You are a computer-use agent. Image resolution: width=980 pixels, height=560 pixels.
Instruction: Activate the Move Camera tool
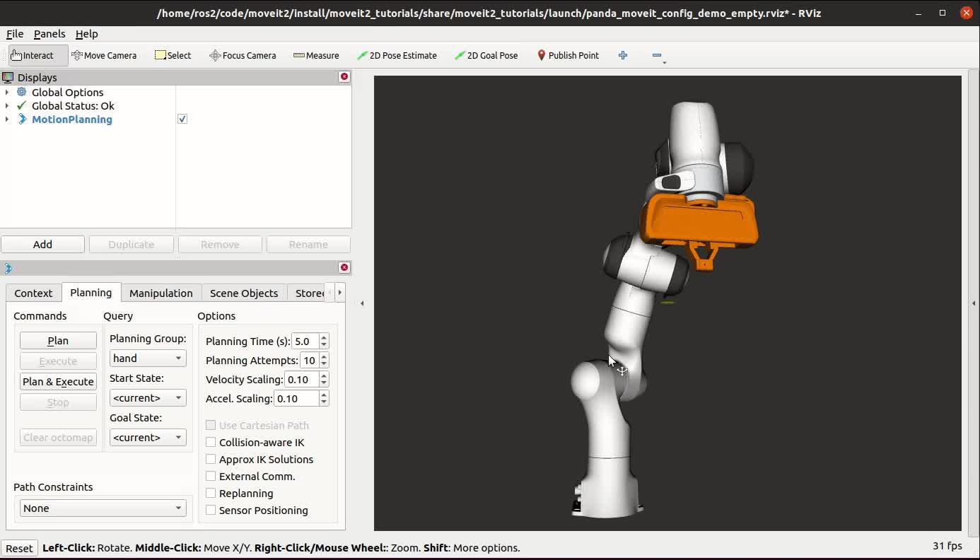[x=105, y=55]
